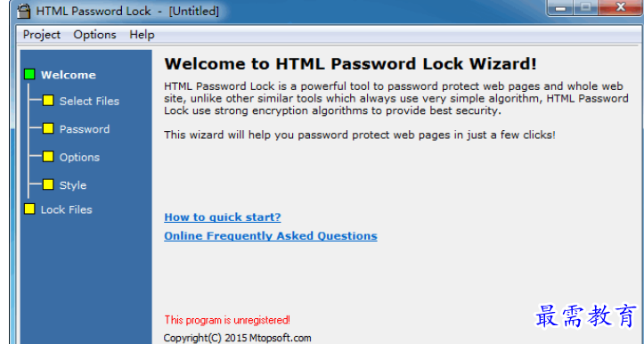Open Online Frequently Asked Questions link
644x344 pixels.
(x=271, y=236)
